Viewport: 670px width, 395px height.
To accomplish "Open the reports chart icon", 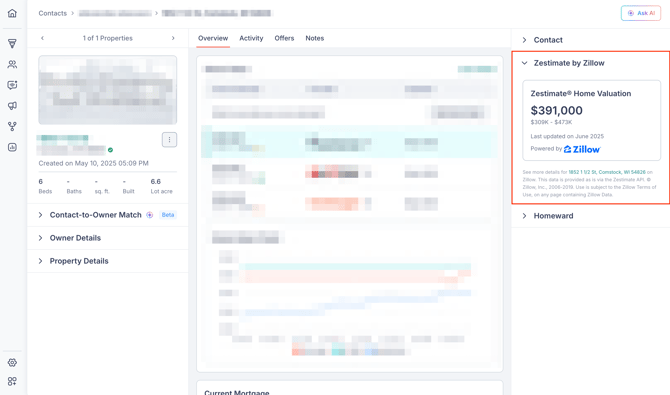I will pos(12,147).
